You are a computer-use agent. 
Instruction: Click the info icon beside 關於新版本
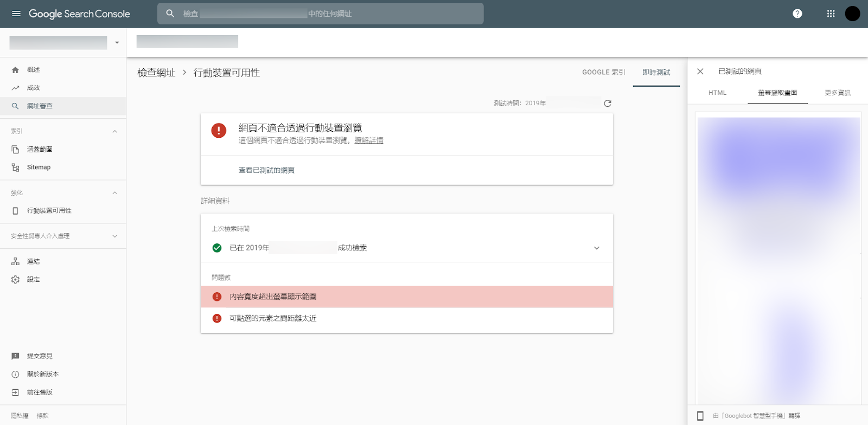click(15, 374)
